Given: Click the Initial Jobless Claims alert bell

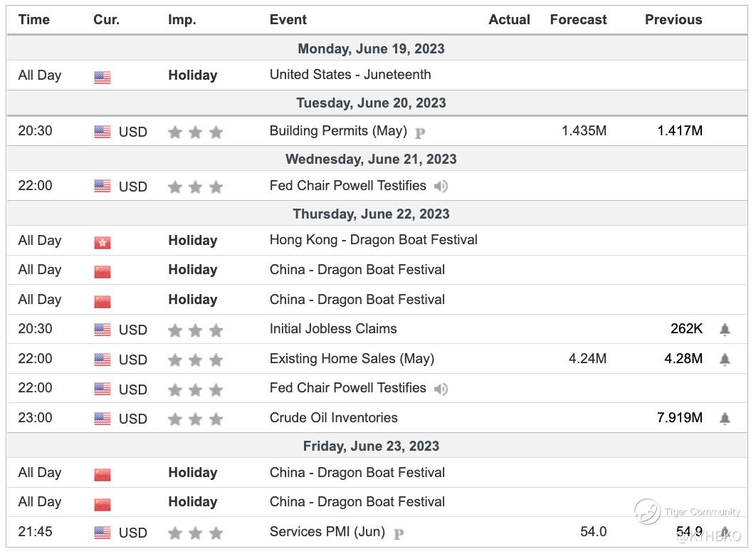Looking at the screenshot, I should tap(725, 330).
